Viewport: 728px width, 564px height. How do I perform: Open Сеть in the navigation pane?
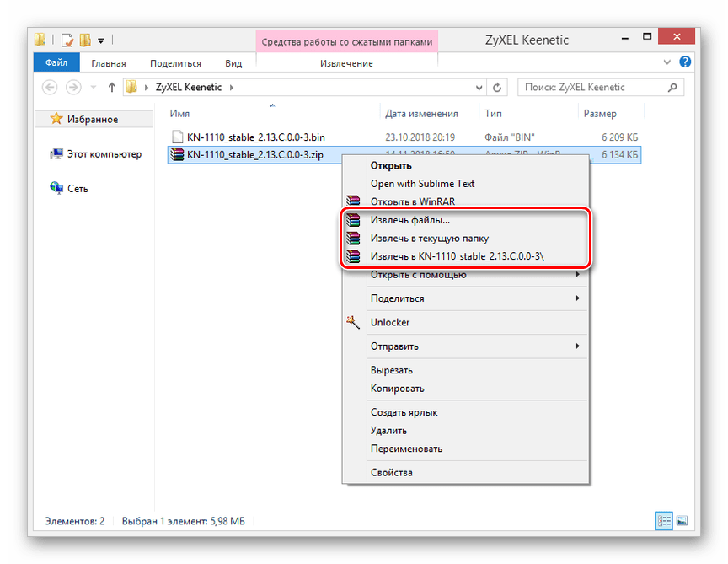(x=77, y=189)
